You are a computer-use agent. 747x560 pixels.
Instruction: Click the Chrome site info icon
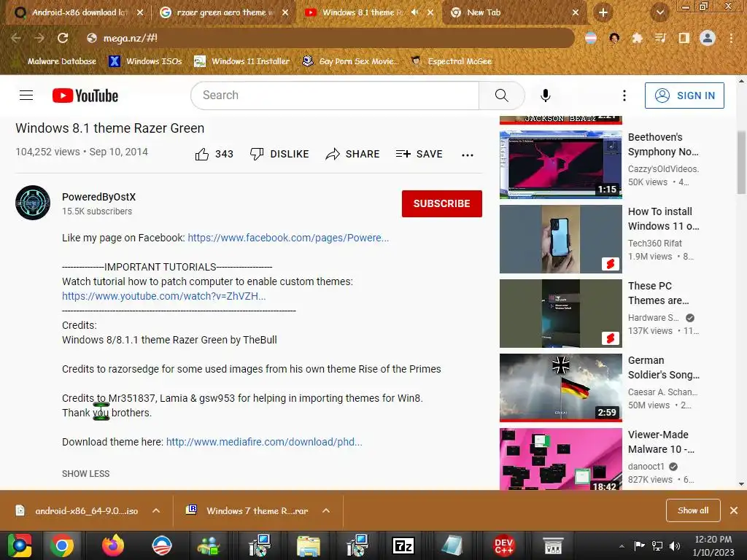[x=92, y=38]
